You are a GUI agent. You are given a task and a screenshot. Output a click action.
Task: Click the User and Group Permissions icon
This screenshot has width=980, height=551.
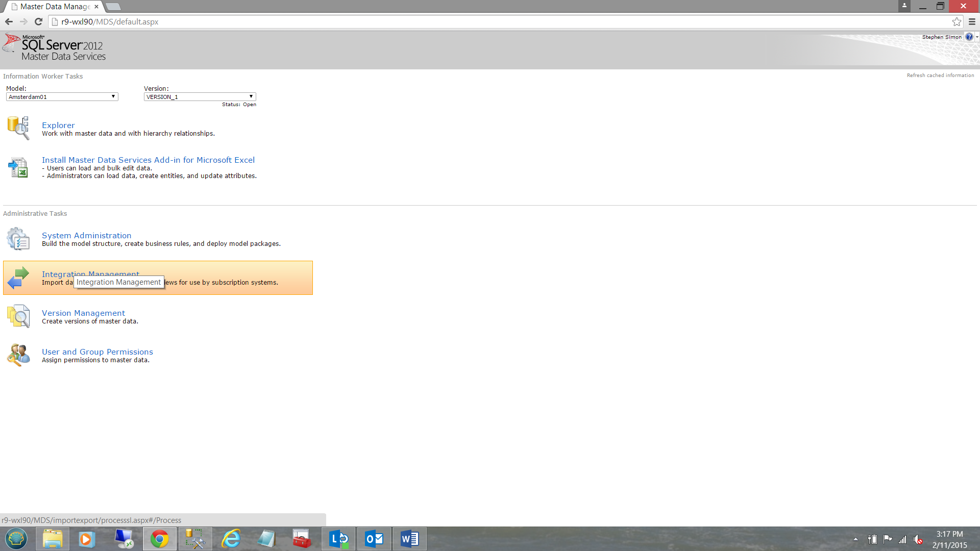point(18,355)
